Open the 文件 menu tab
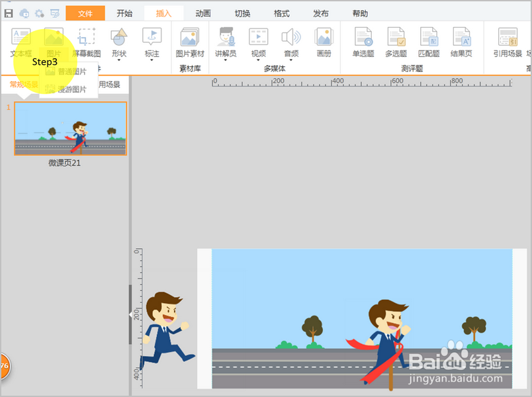Image resolution: width=532 pixels, height=397 pixels. (x=85, y=13)
